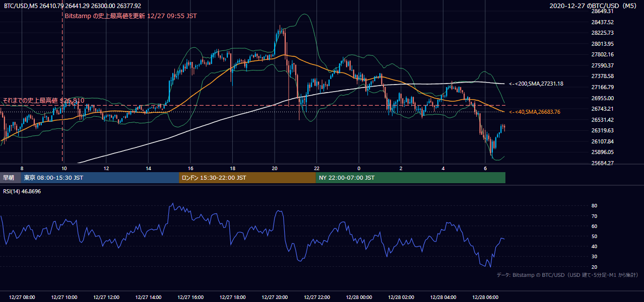Click hour tick 22 under price chart
644x302 pixels.
tap(316, 168)
